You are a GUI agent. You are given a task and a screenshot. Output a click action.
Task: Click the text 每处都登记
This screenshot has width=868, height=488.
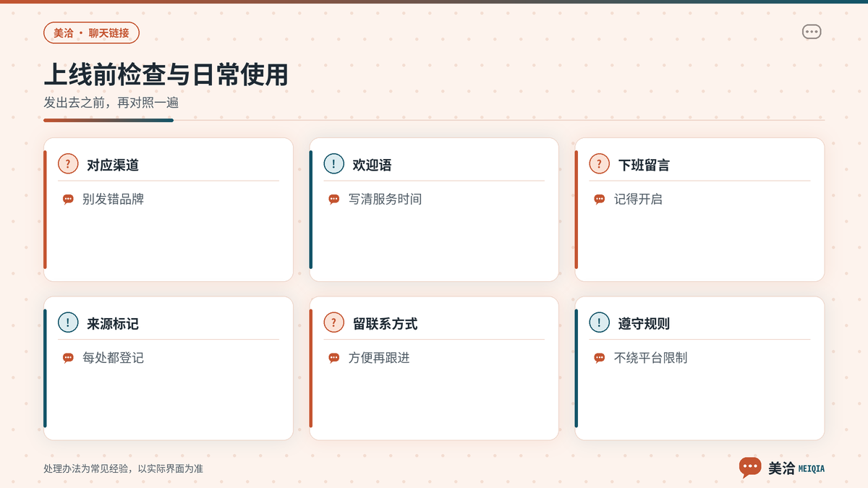(x=113, y=357)
